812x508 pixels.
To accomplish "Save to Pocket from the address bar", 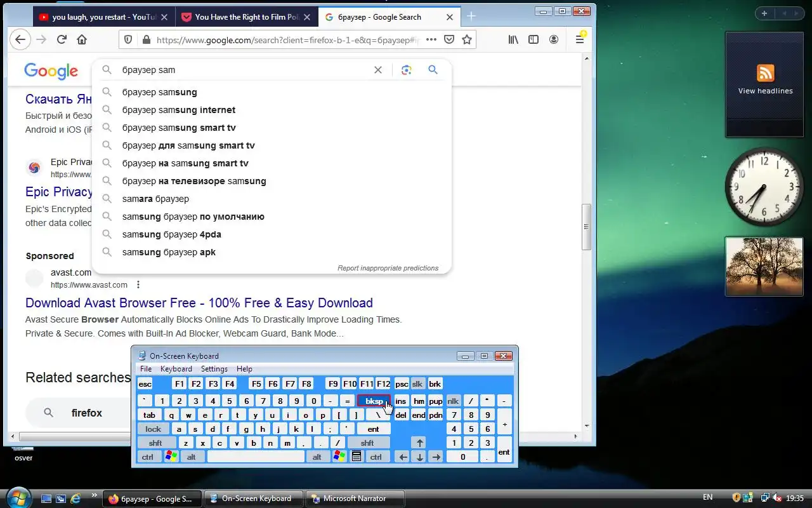I will pyautogui.click(x=449, y=39).
